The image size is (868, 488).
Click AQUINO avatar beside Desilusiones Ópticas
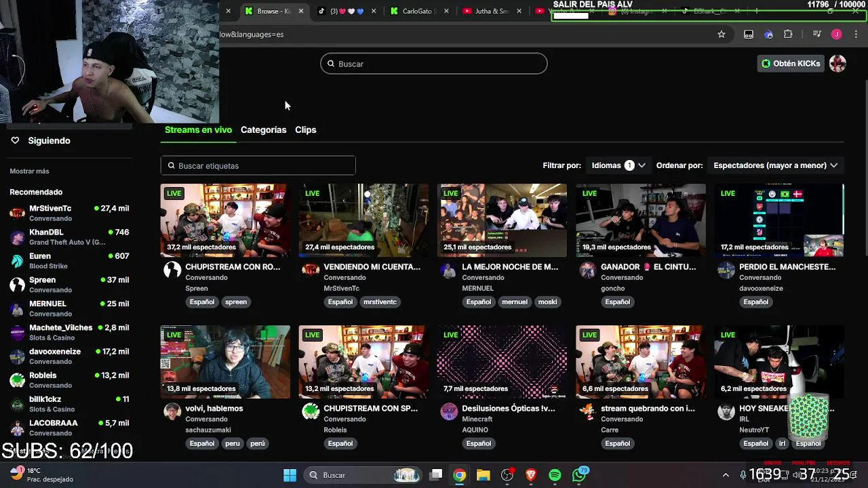tap(449, 411)
